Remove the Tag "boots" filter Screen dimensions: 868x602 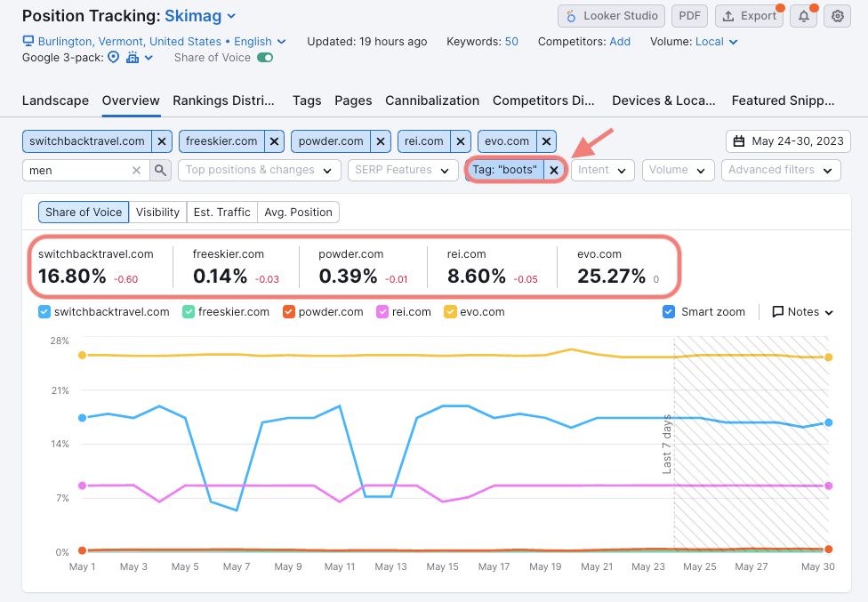553,170
